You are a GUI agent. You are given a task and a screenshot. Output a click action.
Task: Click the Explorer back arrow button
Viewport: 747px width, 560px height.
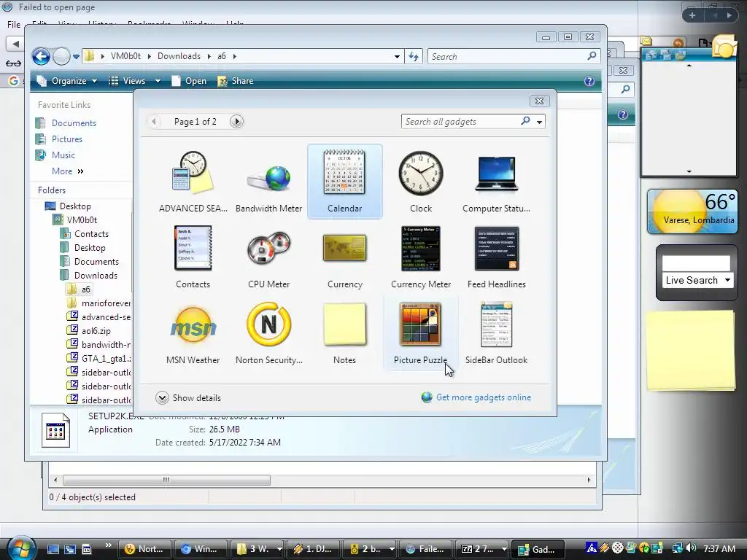point(41,57)
